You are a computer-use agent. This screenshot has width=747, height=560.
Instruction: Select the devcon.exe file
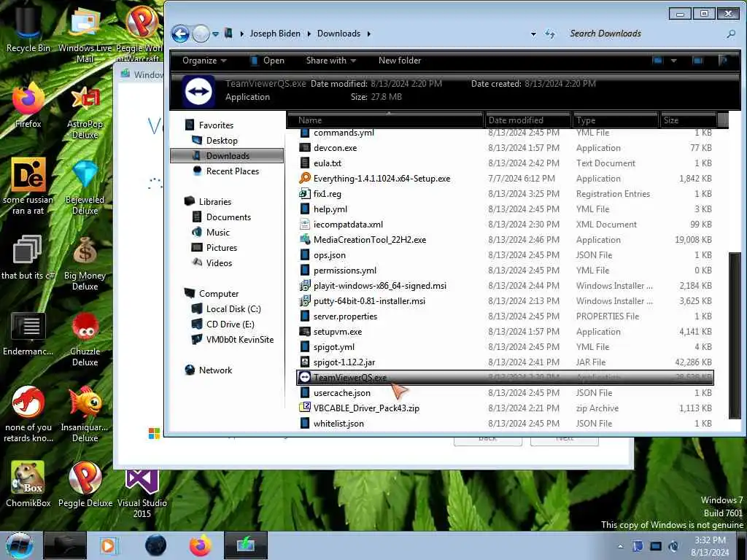tap(335, 148)
